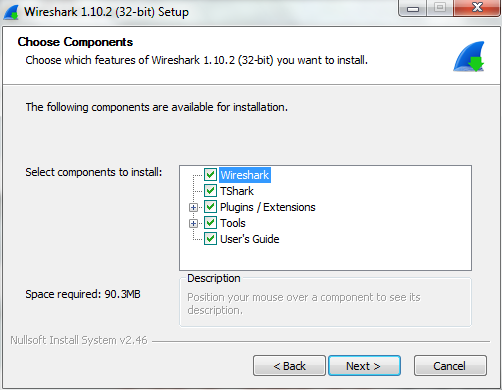Toggle the Tools component checkbox
502x390 pixels.
tap(210, 223)
